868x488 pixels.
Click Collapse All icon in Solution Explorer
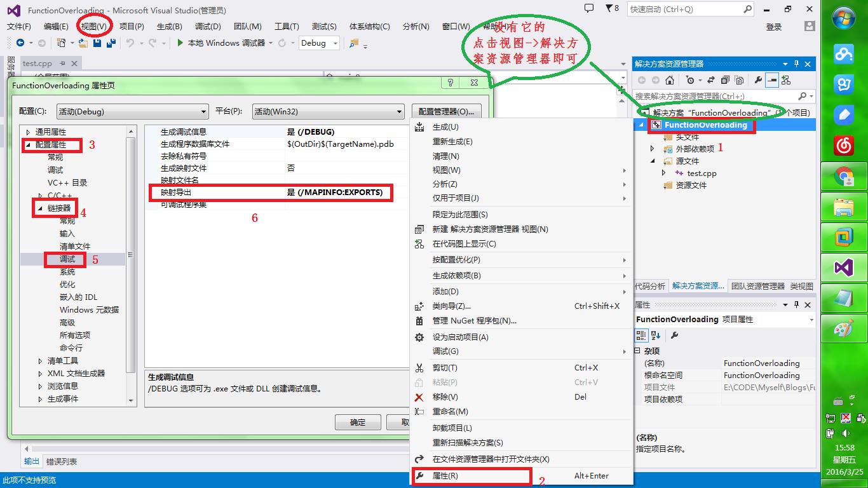coord(724,80)
